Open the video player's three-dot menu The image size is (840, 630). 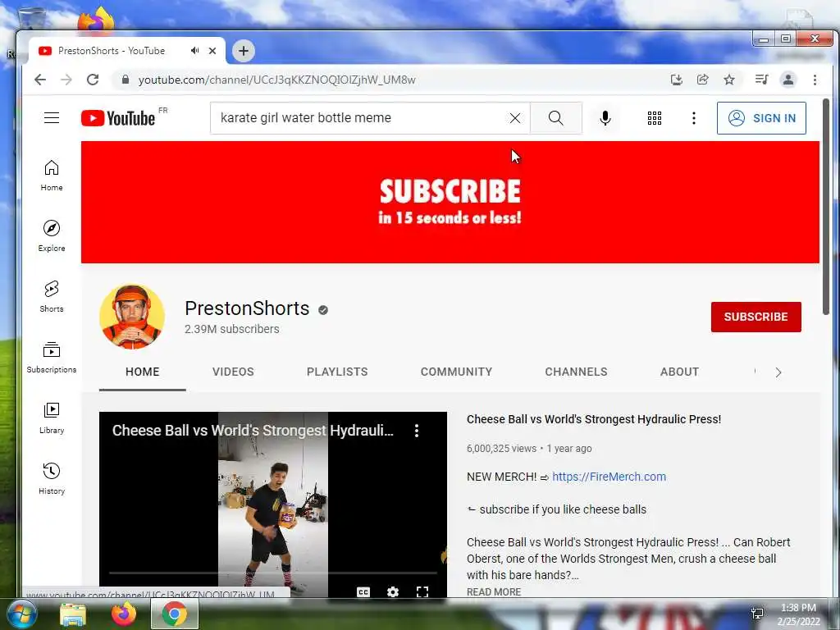(417, 431)
